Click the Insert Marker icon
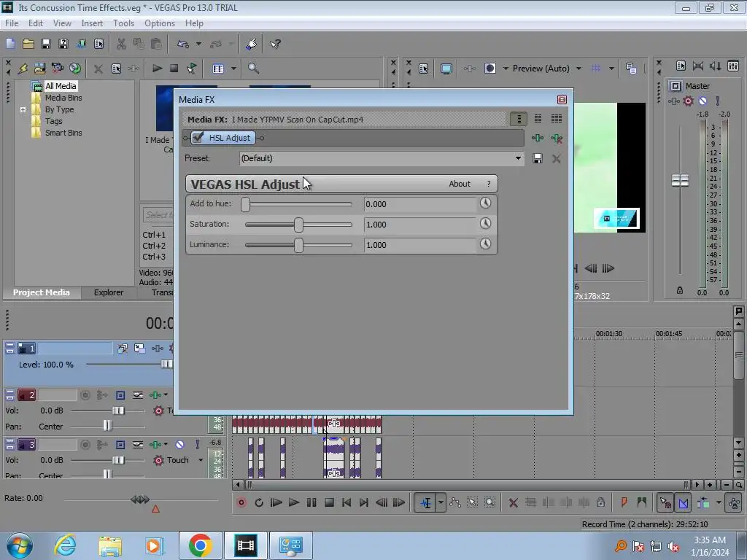 624,502
